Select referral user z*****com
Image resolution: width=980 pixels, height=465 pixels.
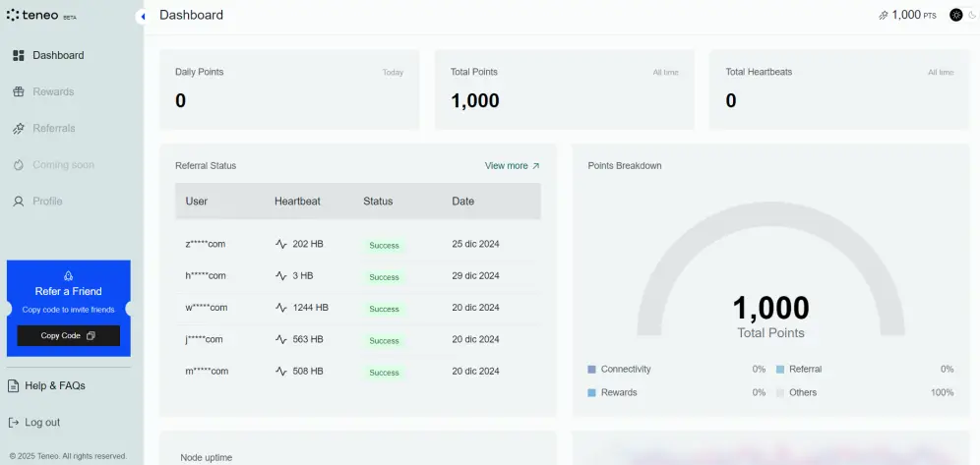[206, 244]
